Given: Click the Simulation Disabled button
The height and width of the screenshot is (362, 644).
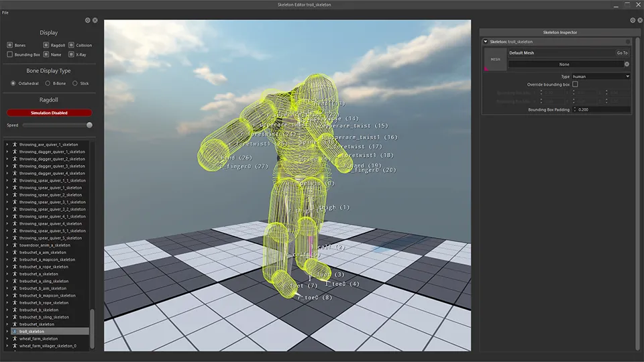Looking at the screenshot, I should [50, 113].
